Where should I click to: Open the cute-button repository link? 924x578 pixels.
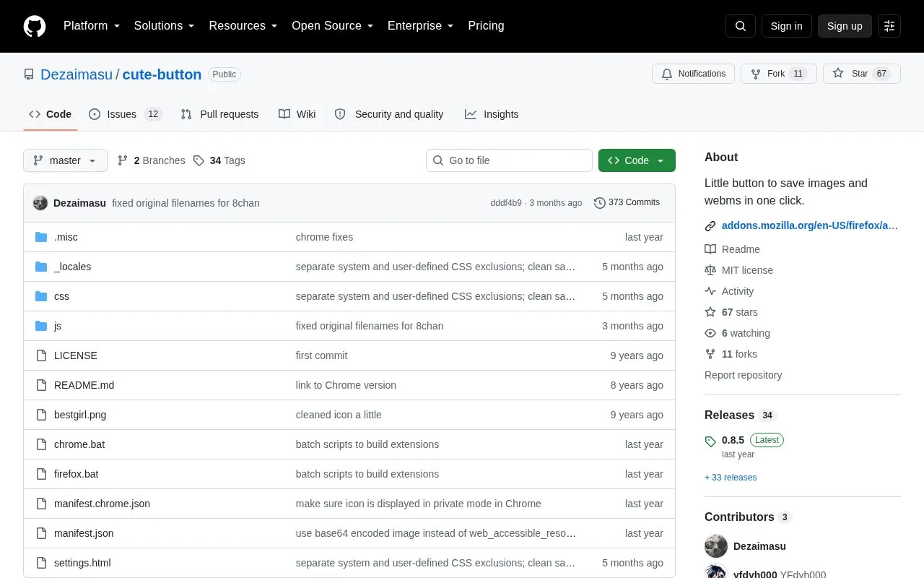coord(162,74)
